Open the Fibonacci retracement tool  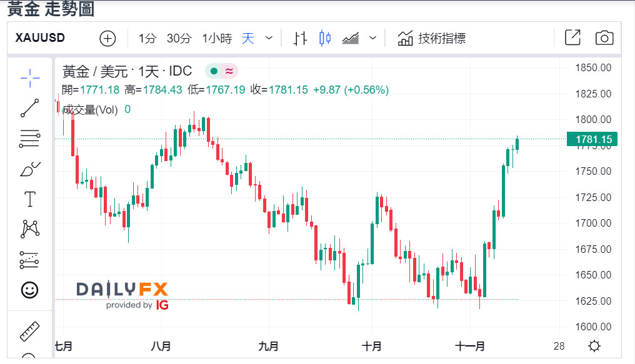tap(30, 139)
